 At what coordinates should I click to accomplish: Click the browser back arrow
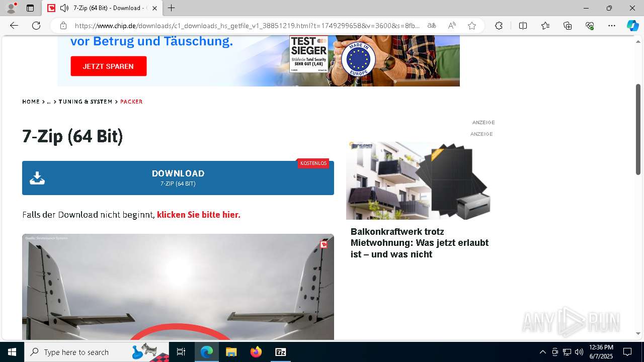tap(14, 26)
